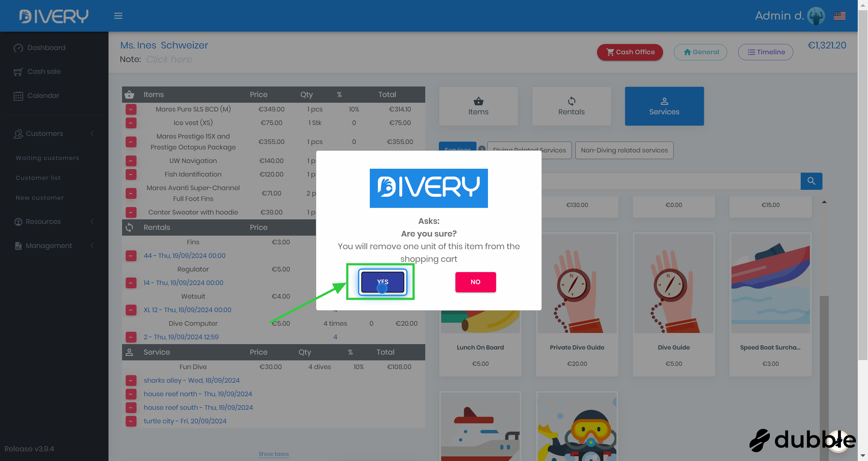Remove turtle city dive with minus icon
This screenshot has height=461, width=868.
coord(131,421)
